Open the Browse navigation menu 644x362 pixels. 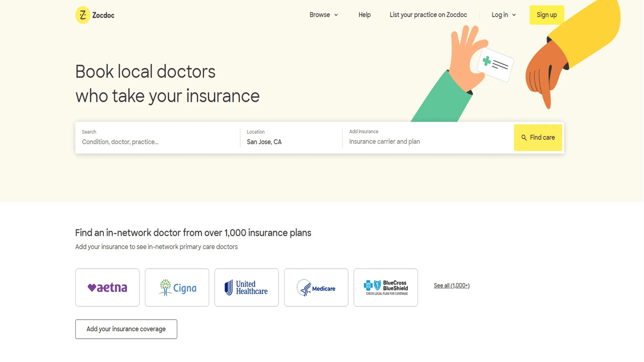(x=319, y=15)
